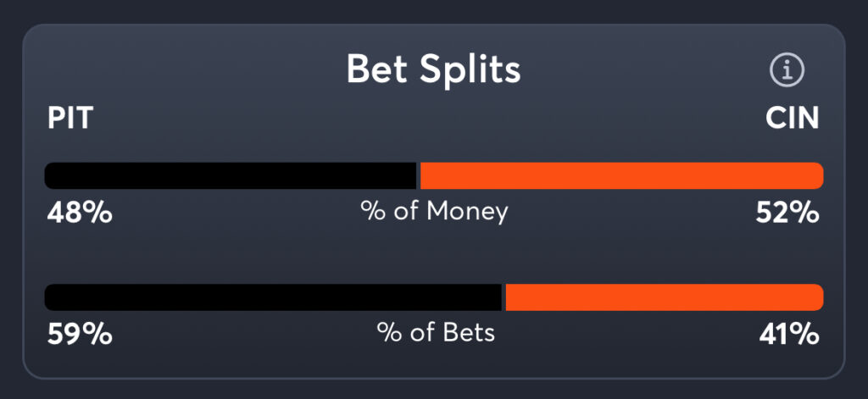868x399 pixels.
Task: Select the CIN team label
Action: tap(792, 119)
